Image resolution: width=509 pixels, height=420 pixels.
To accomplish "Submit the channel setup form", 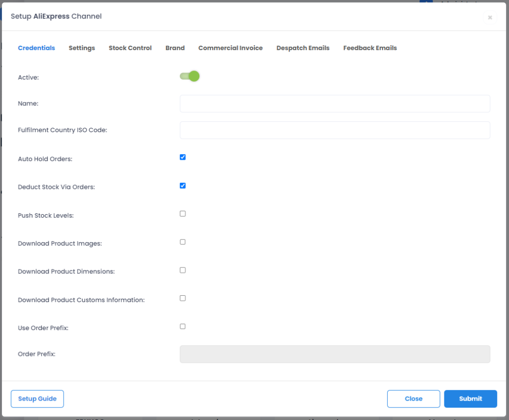I will pos(470,399).
